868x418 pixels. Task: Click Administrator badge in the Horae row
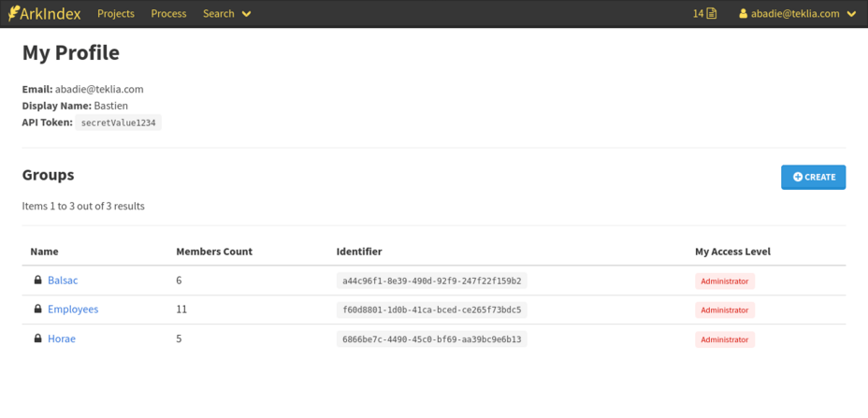tap(724, 339)
